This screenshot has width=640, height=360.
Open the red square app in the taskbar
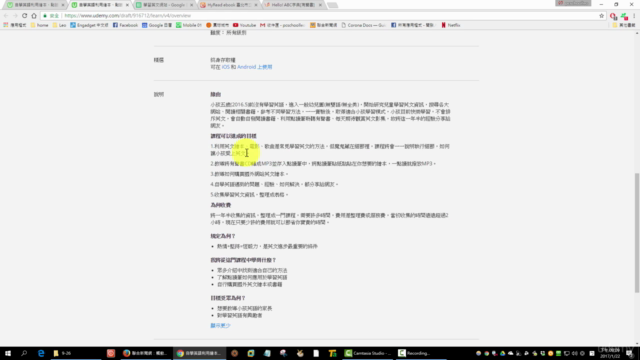(x=111, y=353)
